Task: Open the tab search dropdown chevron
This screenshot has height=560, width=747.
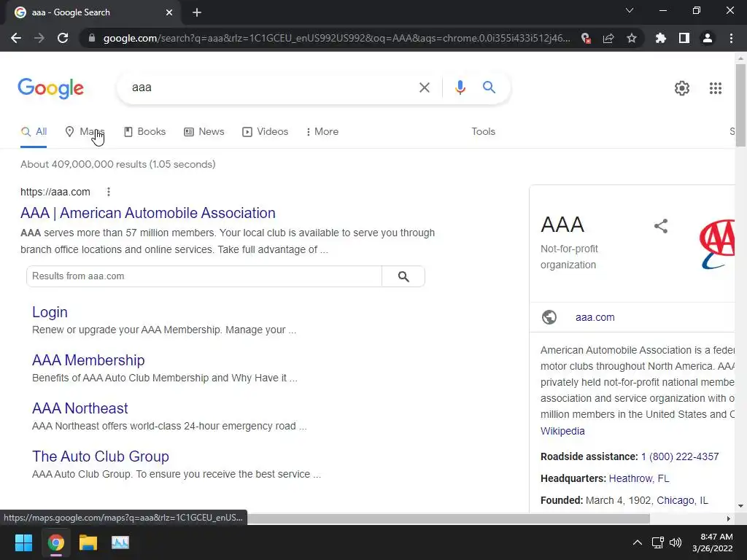Action: pyautogui.click(x=630, y=10)
